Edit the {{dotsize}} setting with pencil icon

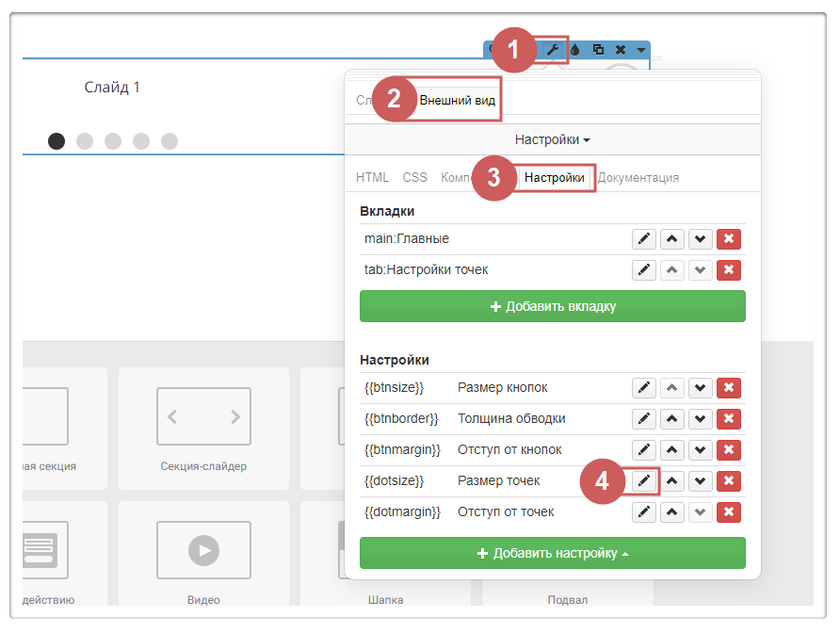[x=644, y=481]
